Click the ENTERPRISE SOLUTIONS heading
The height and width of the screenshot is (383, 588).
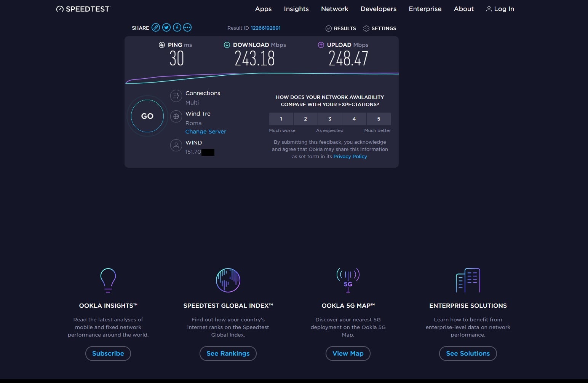(468, 306)
